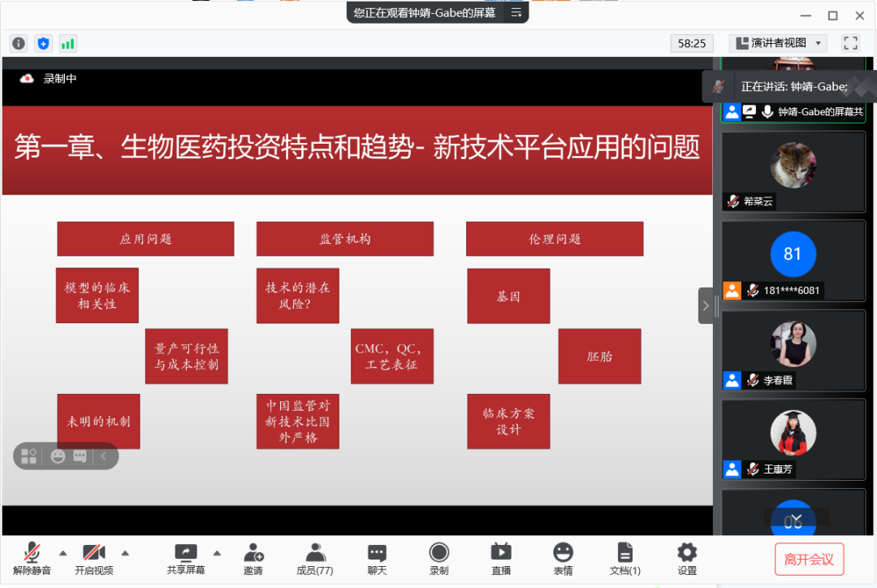The image size is (877, 588).
Task: Expand video options arrow beside 开启视频
Action: pos(125,553)
